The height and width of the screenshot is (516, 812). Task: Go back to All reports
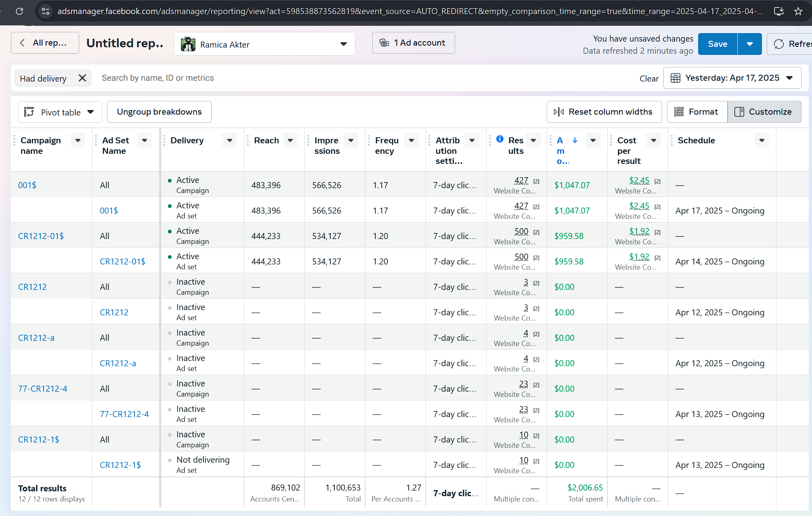pyautogui.click(x=45, y=43)
